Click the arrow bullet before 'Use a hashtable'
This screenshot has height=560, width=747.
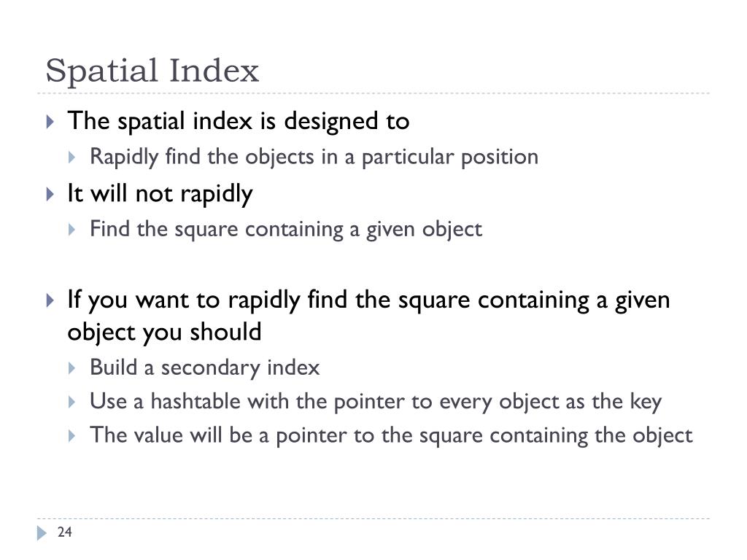click(x=72, y=402)
